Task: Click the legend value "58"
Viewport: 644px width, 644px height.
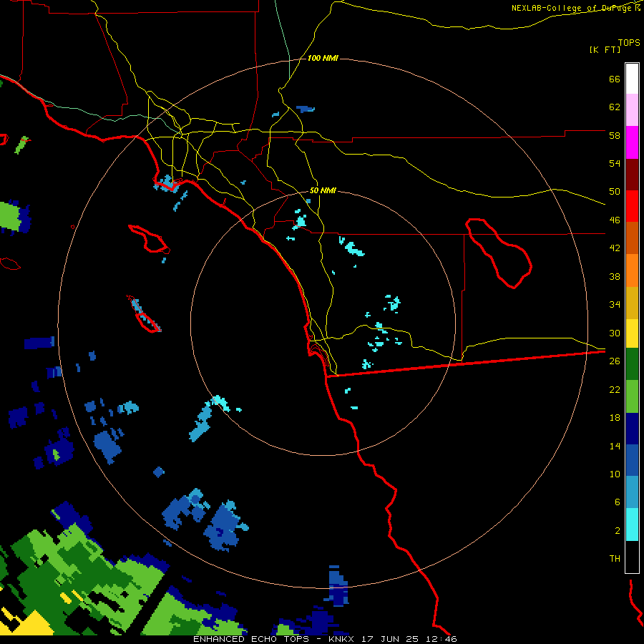Action: (x=615, y=135)
